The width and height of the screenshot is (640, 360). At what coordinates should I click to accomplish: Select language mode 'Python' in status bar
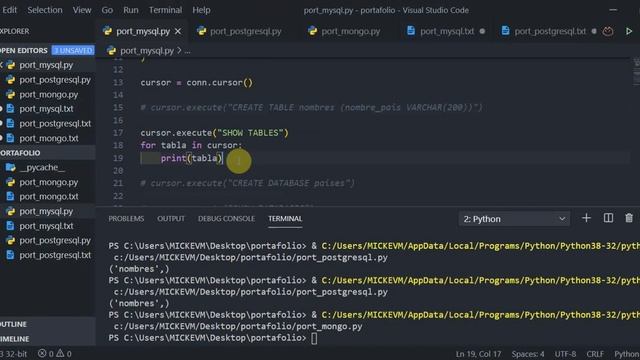click(x=627, y=354)
